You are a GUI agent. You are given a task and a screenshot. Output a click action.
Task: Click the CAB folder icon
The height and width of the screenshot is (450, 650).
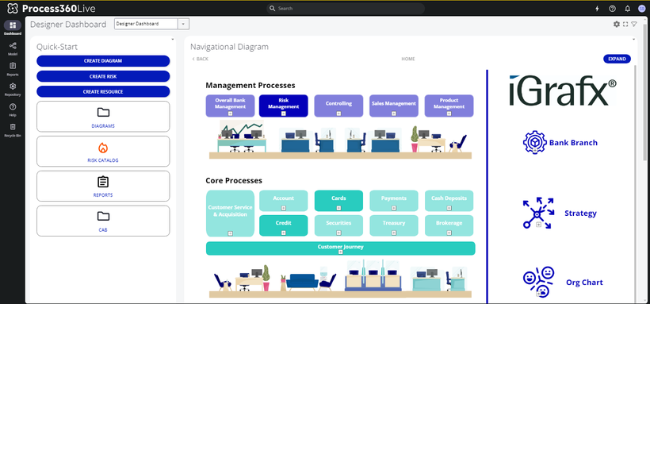coord(103,216)
